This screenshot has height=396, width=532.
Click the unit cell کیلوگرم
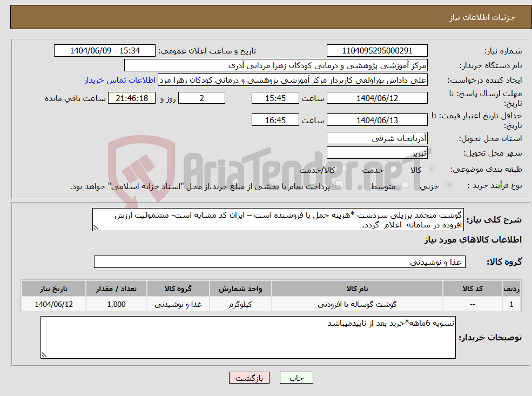pos(240,304)
